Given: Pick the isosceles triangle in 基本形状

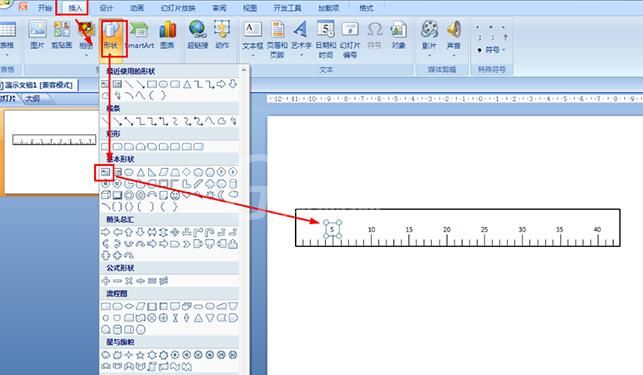Looking at the screenshot, I should [140, 172].
